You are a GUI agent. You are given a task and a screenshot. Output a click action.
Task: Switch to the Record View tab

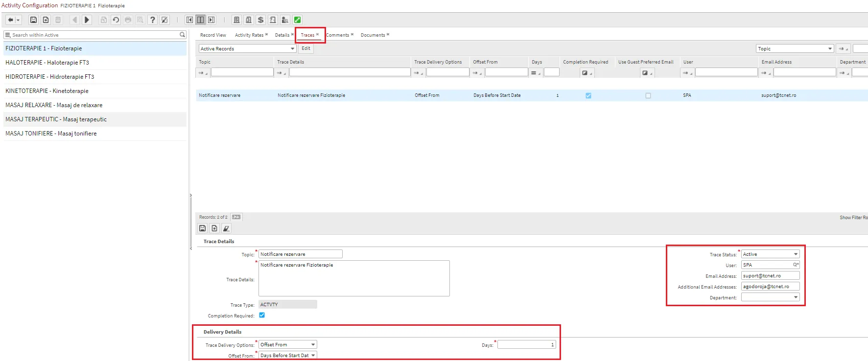213,35
